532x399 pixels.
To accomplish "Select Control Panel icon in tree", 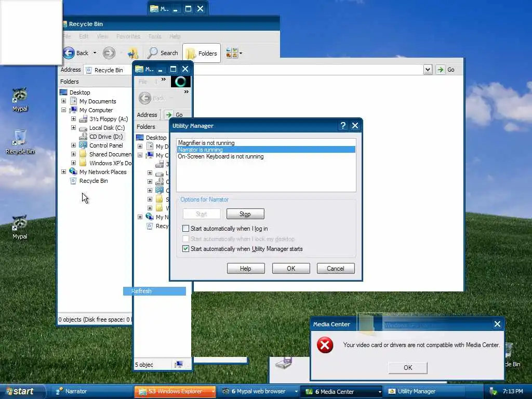I will click(83, 145).
